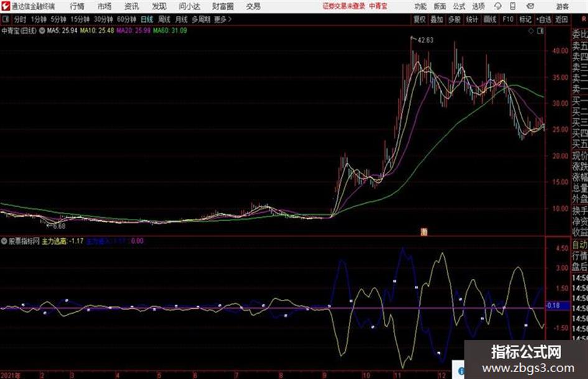Click the 标记 mark button
Image resolution: width=588 pixels, height=379 pixels.
[525, 19]
